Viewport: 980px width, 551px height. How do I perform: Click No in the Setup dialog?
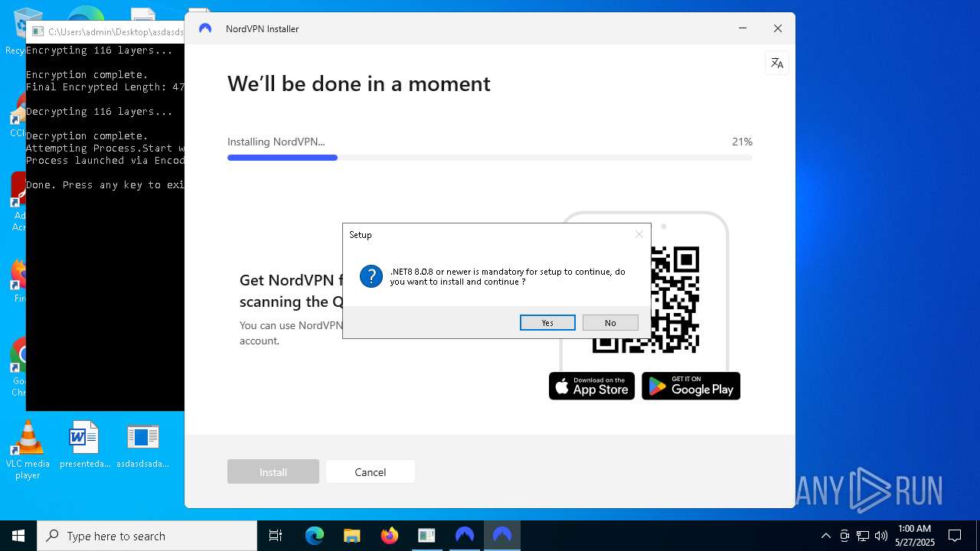click(x=610, y=323)
